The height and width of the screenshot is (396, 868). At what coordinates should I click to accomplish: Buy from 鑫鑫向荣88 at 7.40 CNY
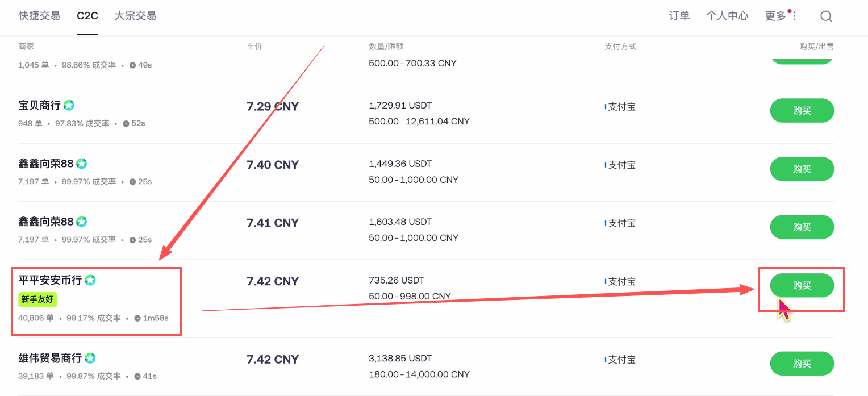coord(802,169)
